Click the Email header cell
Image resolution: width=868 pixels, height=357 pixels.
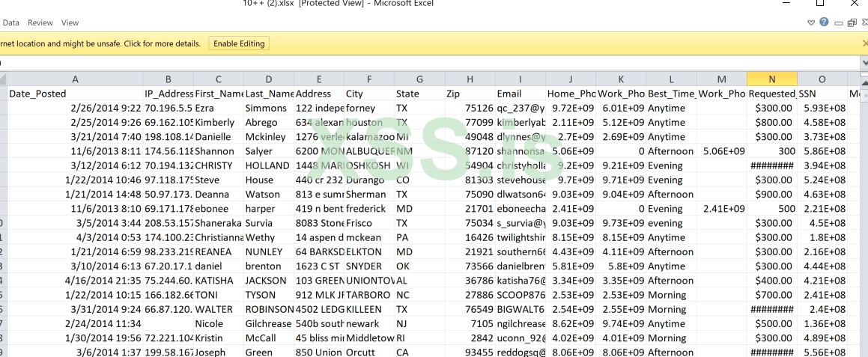tap(521, 94)
